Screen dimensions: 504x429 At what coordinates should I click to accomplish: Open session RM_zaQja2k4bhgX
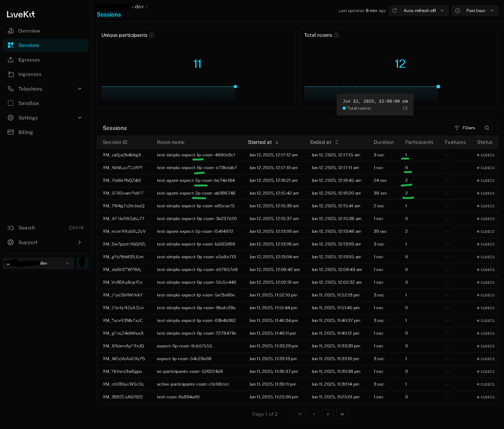point(122,155)
